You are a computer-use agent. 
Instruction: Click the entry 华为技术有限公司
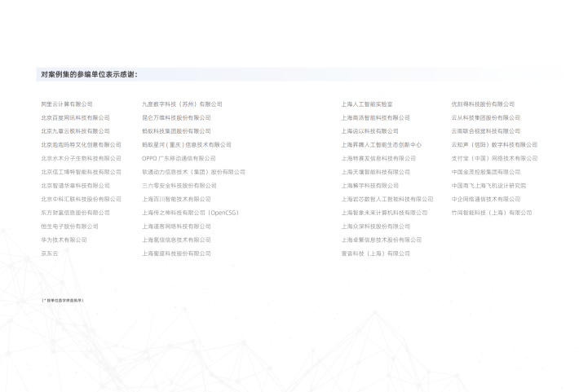tap(64, 240)
